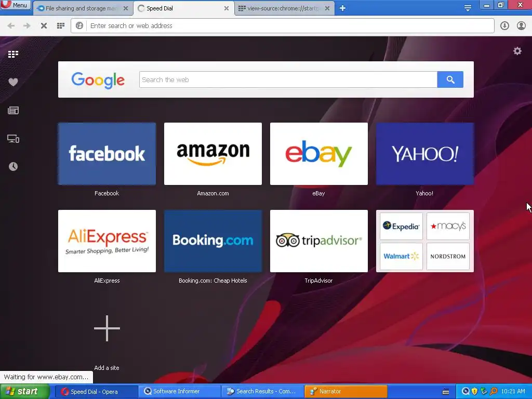Click the 10:21 AM taskbar clock

coord(513,392)
